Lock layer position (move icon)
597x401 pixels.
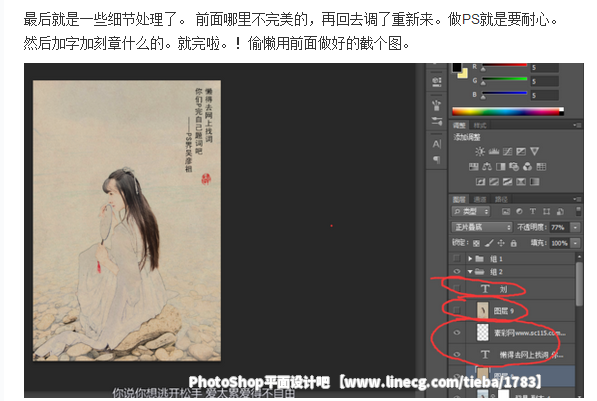[501, 243]
